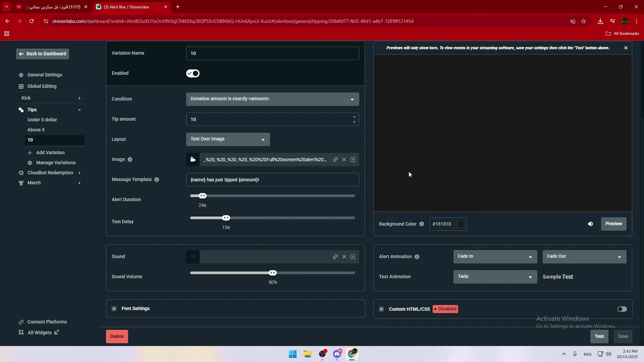Click Back to Dashboard button
This screenshot has width=644, height=362.
coord(43,54)
